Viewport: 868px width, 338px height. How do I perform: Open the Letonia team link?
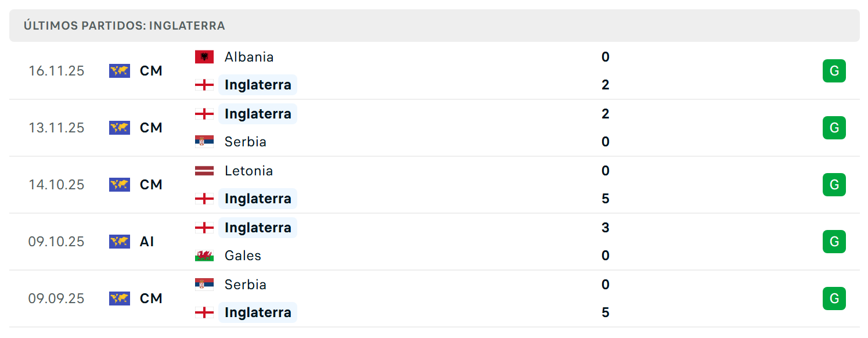tap(248, 171)
